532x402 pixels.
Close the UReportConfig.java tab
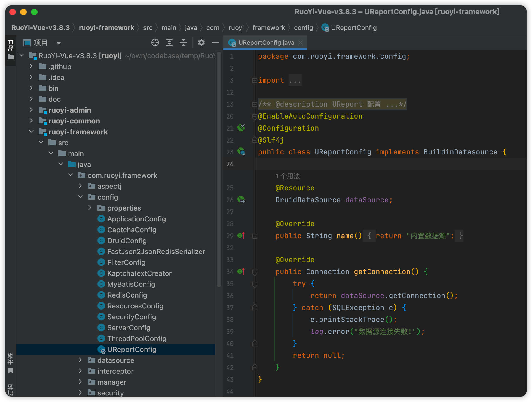click(301, 42)
